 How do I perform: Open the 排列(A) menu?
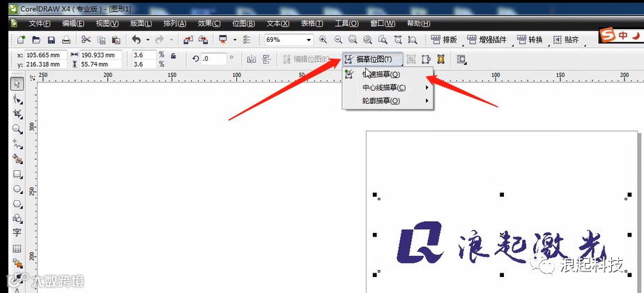point(175,24)
